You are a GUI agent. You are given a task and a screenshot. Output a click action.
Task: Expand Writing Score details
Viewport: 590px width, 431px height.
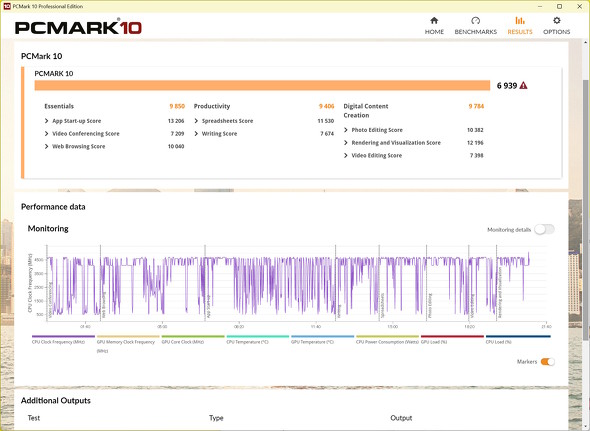click(x=196, y=134)
